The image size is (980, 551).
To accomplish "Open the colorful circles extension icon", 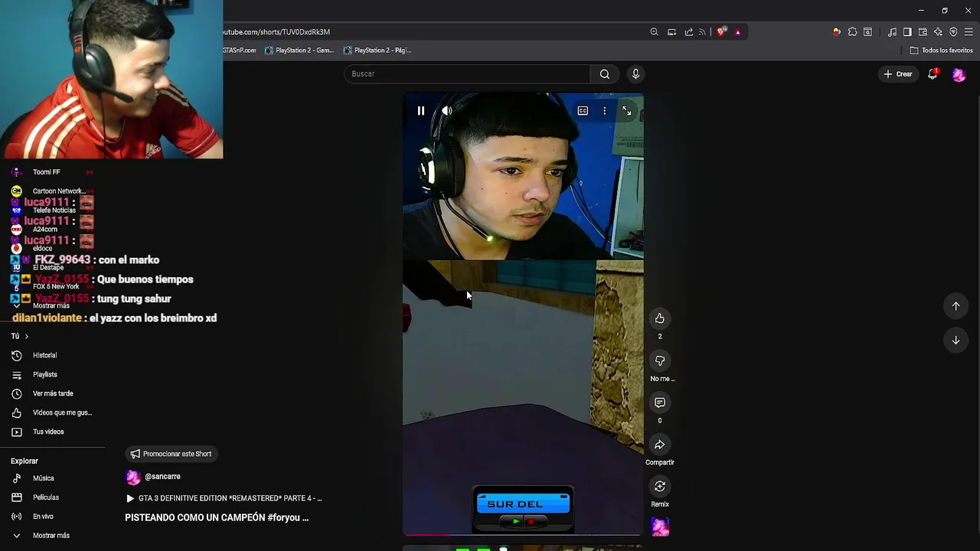I will pos(836,32).
